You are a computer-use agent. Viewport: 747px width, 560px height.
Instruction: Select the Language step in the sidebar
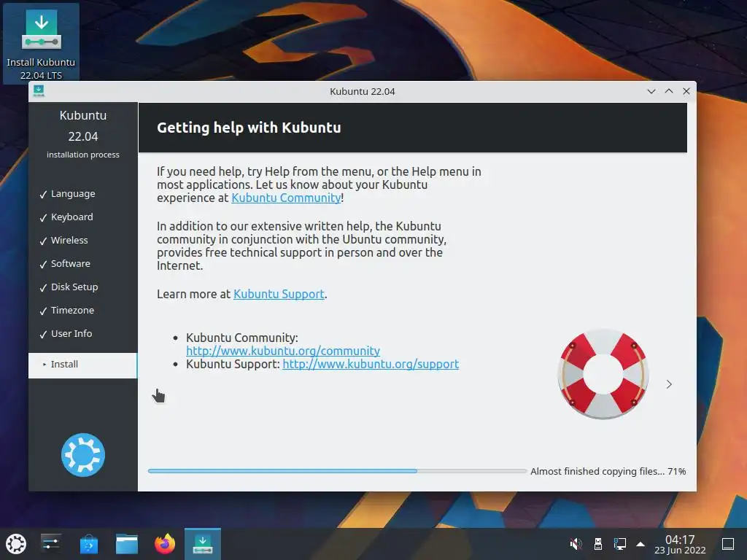pos(73,194)
